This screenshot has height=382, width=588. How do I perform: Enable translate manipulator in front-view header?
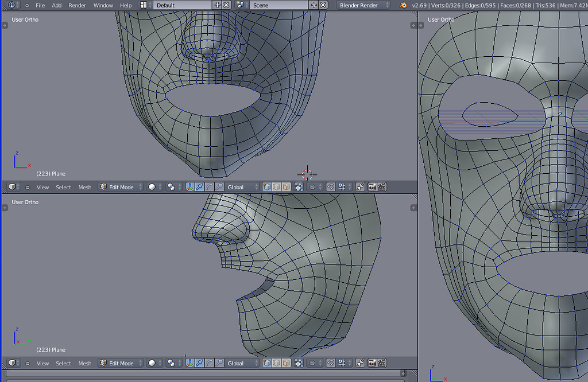[x=200, y=187]
